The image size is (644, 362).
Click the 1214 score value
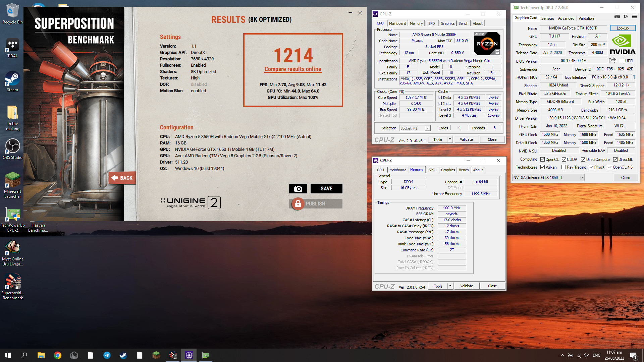tap(293, 55)
